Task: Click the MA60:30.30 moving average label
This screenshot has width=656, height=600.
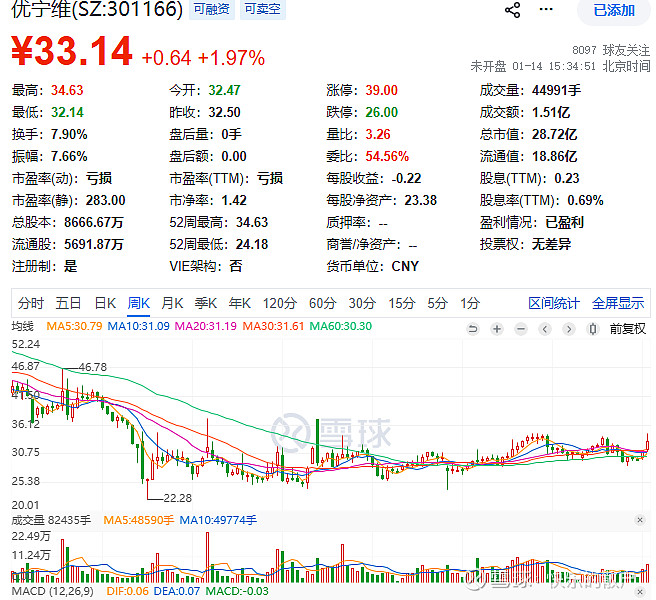Action: click(x=341, y=326)
